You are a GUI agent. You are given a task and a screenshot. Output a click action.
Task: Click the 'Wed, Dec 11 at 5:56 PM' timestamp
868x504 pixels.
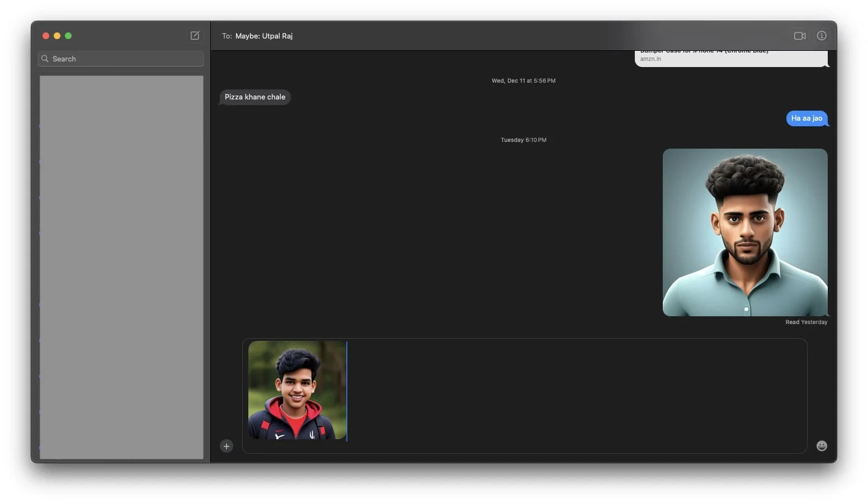(x=523, y=80)
